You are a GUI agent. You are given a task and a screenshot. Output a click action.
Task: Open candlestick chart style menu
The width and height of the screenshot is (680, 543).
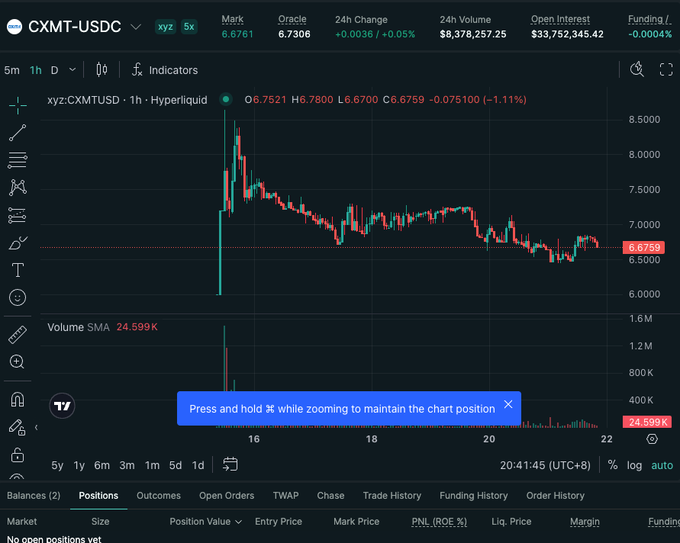tap(102, 69)
